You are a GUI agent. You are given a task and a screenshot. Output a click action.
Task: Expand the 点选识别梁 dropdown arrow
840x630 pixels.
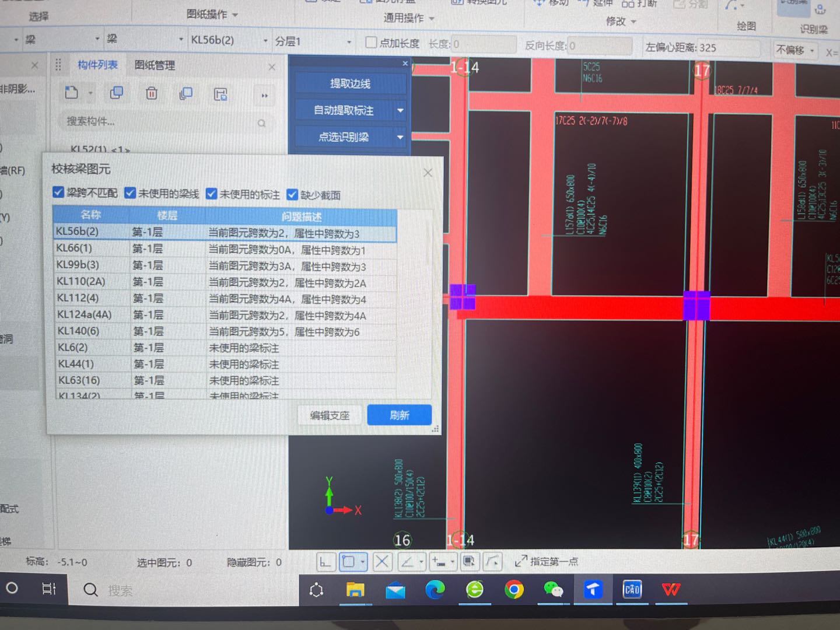(400, 137)
